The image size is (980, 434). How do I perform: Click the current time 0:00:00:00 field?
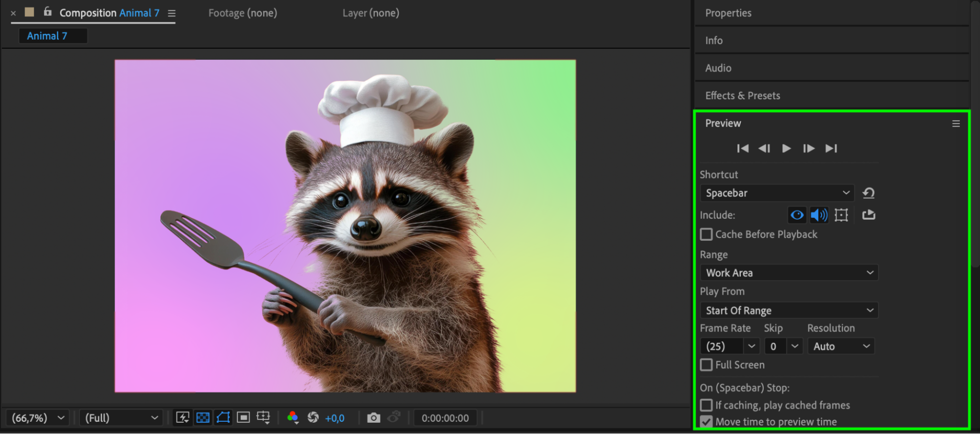445,418
